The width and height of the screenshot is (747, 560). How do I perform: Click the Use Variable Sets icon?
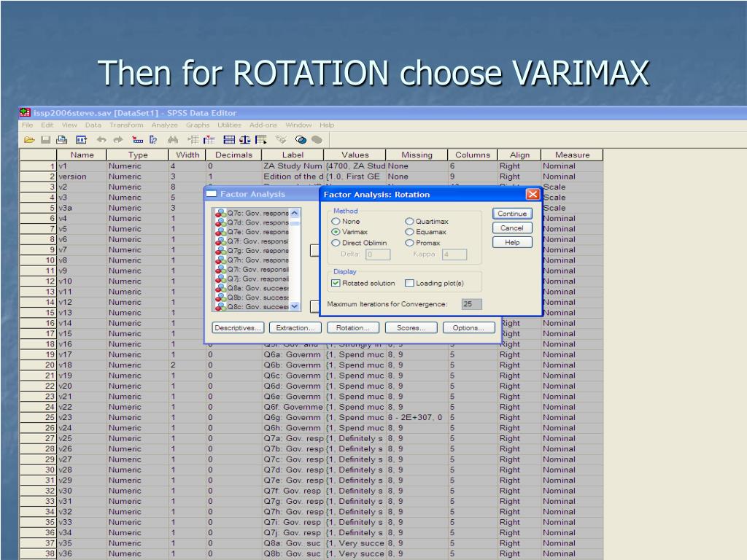(301, 140)
